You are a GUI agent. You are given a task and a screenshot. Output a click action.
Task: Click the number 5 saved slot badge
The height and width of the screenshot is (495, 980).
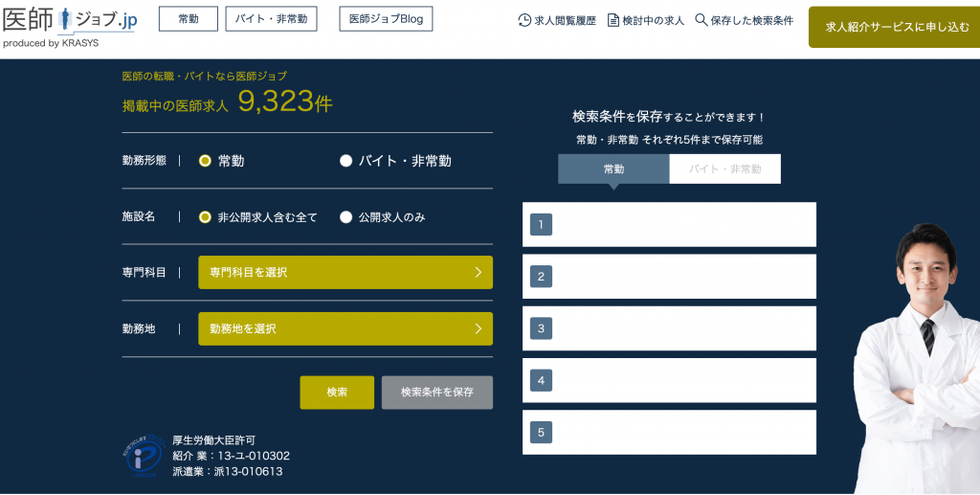pos(541,433)
